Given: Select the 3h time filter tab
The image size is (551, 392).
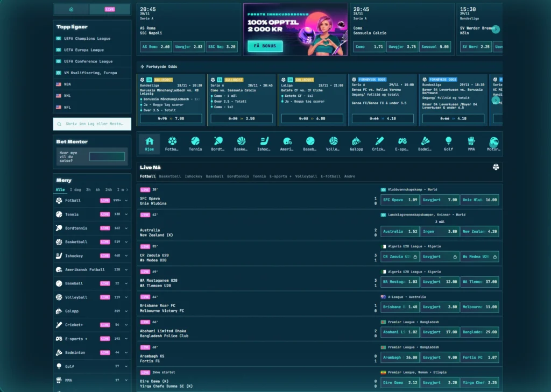Looking at the screenshot, I should 88,190.
